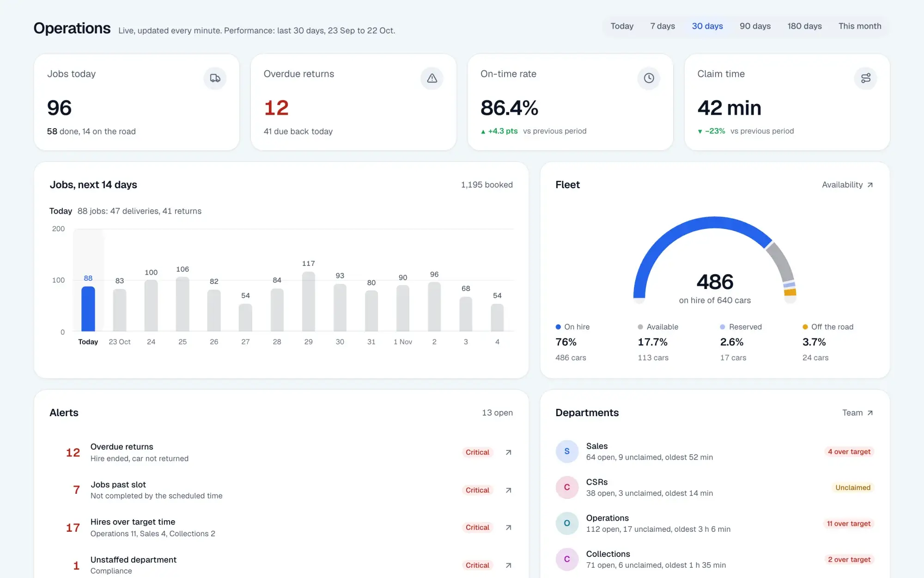Click the 25 Oct bar showing 106
The width and height of the screenshot is (924, 578).
[x=182, y=304]
